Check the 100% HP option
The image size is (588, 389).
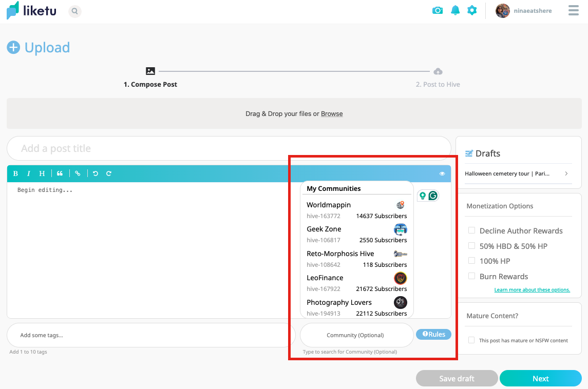click(472, 261)
